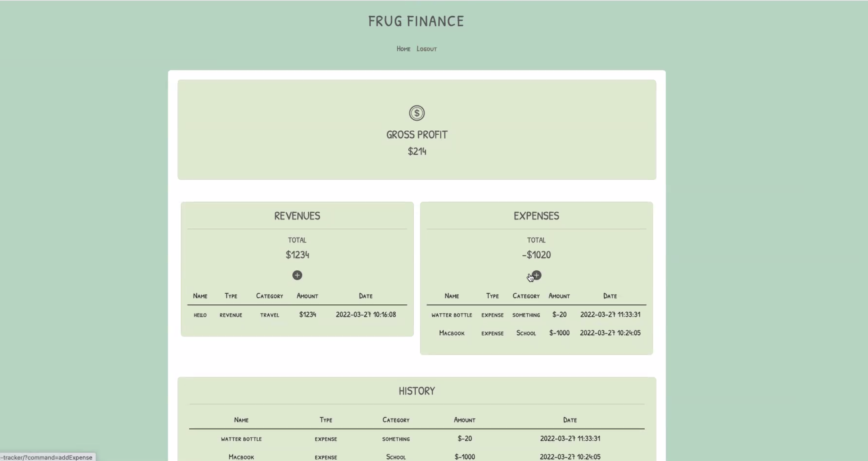Viewport: 868px width, 461px height.
Task: Click the Amount column header in History
Action: (x=464, y=420)
